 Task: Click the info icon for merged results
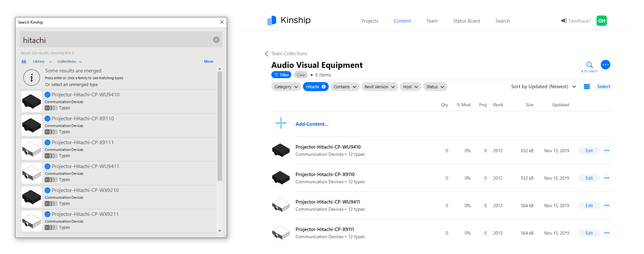(x=32, y=78)
